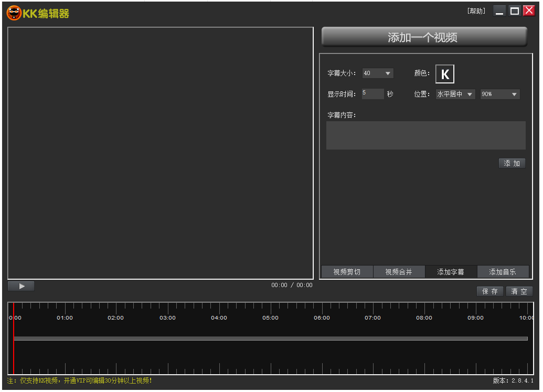Switch to the 视频剪切 tab
543x392 pixels.
tap(347, 272)
